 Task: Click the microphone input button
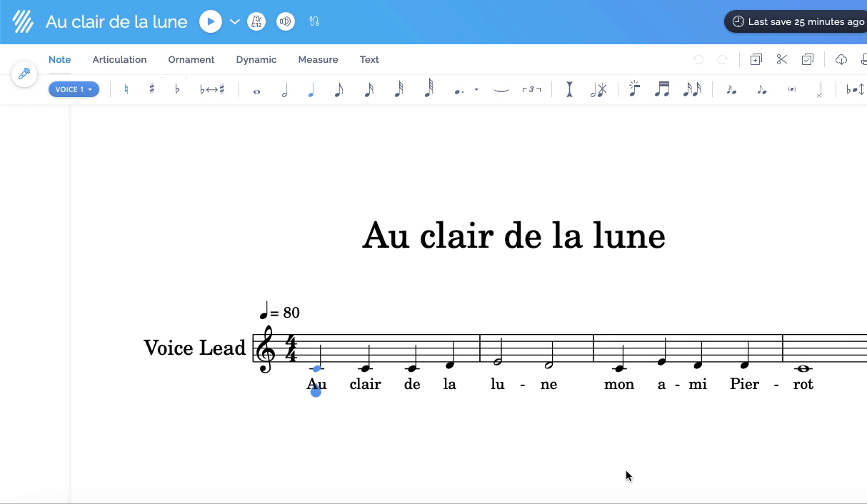point(24,74)
